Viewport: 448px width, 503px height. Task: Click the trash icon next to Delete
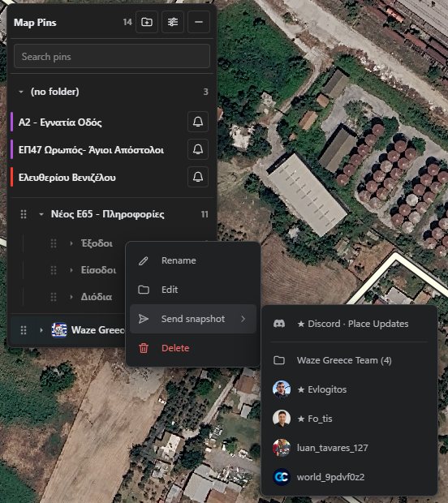(x=144, y=348)
